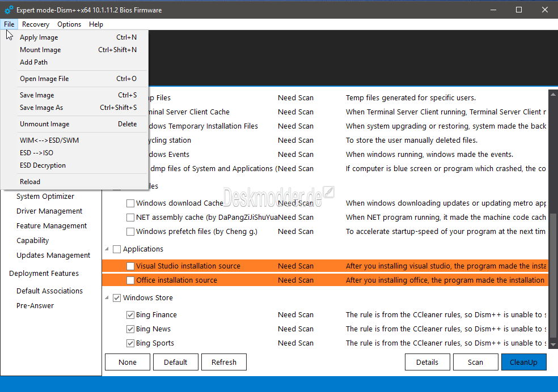Click the Refresh button

[224, 362]
